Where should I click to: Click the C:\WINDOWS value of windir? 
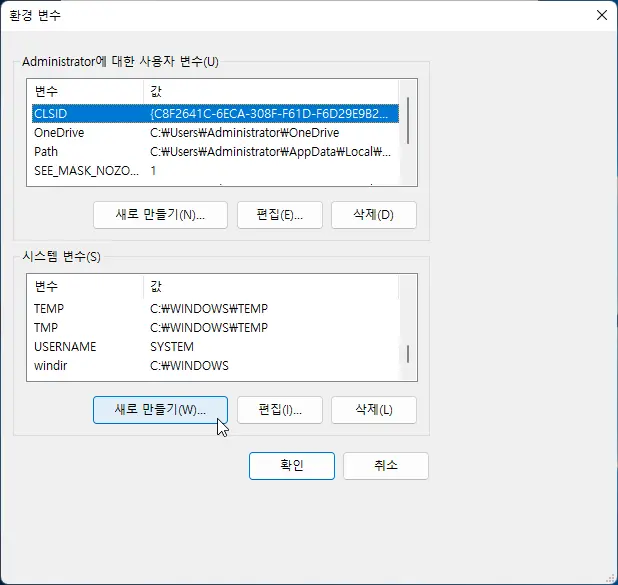pyautogui.click(x=189, y=365)
